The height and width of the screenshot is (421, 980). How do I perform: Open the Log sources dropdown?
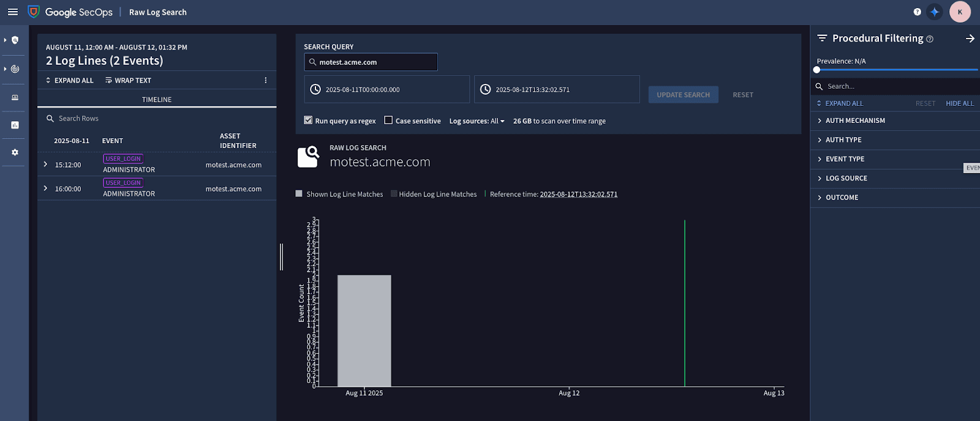(x=477, y=121)
